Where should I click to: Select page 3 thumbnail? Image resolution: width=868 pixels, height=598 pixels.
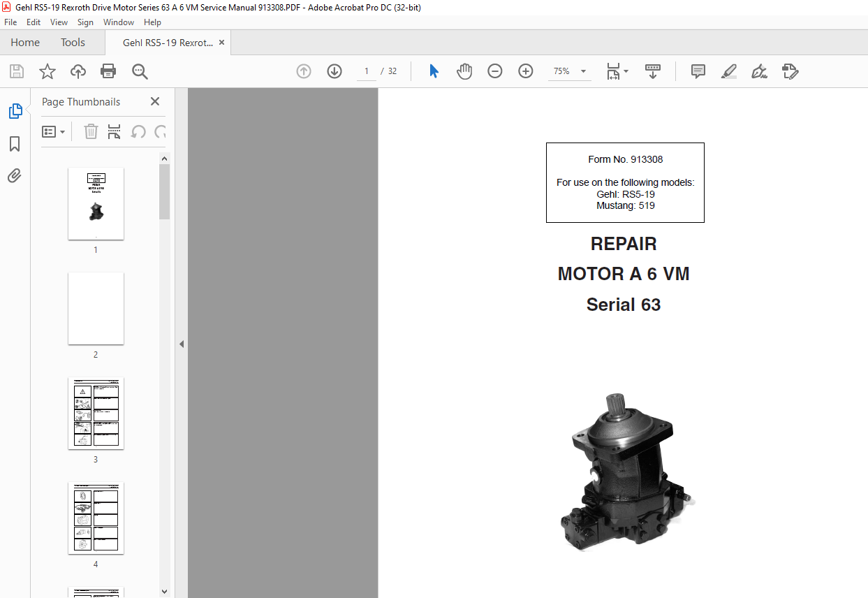click(96, 413)
